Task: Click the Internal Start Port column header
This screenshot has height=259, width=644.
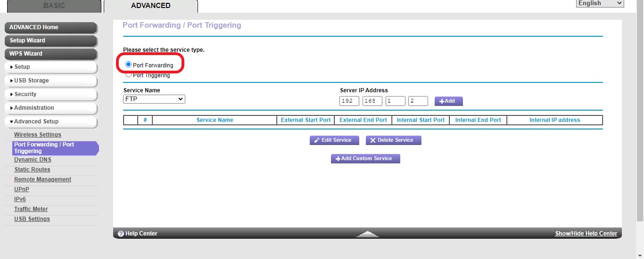Action: point(421,120)
